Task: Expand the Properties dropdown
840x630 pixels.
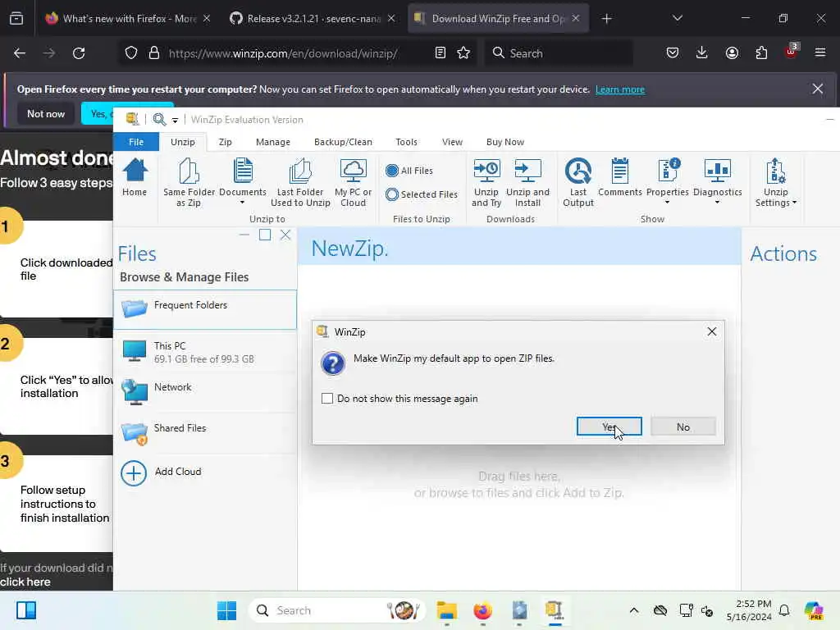Action: pyautogui.click(x=667, y=203)
